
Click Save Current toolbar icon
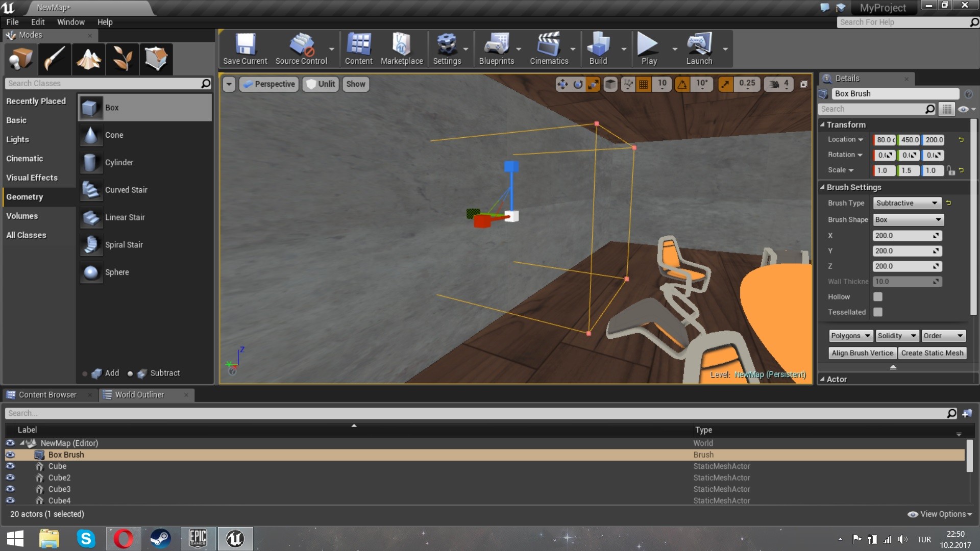coord(245,49)
